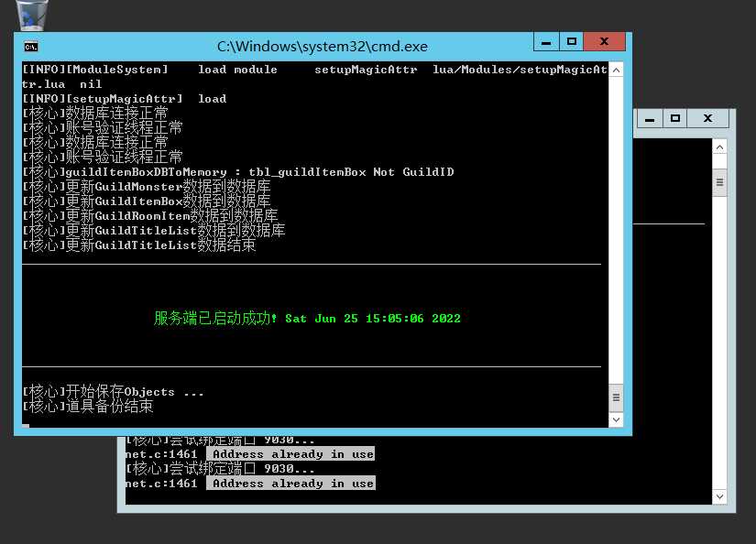
Task: Click the '更新GuildRoomItem数据到数据库' log line
Action: 150,215
